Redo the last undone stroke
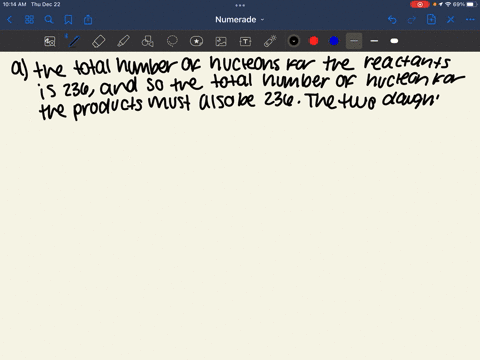This screenshot has width=480, height=360. click(x=412, y=20)
